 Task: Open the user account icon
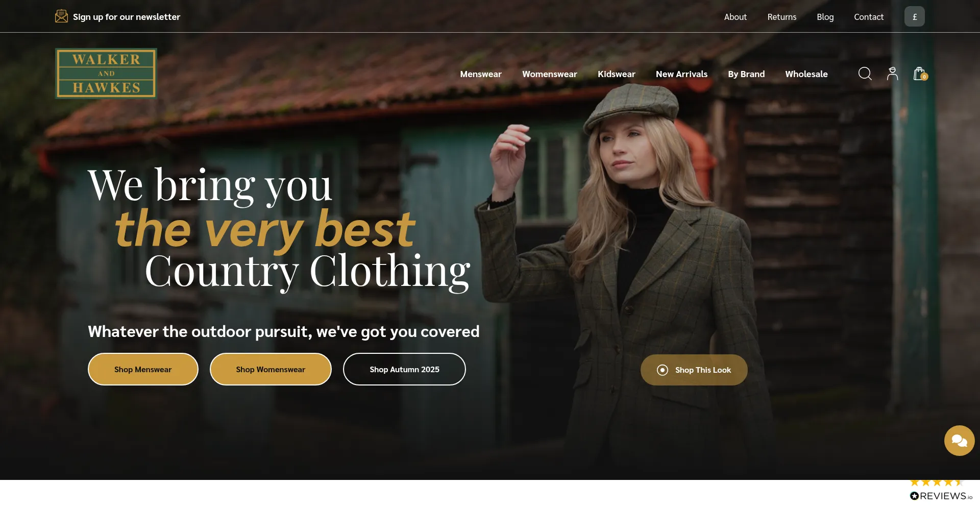[892, 74]
